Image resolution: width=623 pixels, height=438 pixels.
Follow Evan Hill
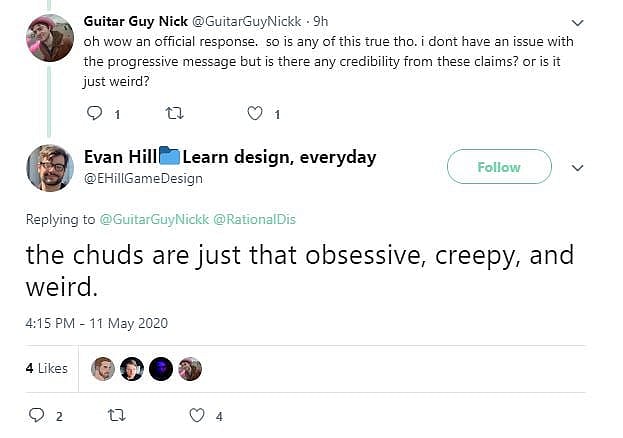point(498,167)
